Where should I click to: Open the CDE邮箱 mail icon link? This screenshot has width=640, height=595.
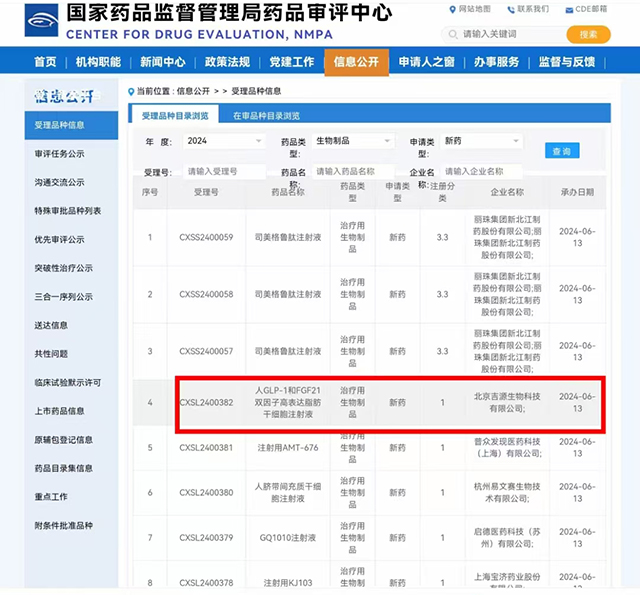[x=570, y=9]
